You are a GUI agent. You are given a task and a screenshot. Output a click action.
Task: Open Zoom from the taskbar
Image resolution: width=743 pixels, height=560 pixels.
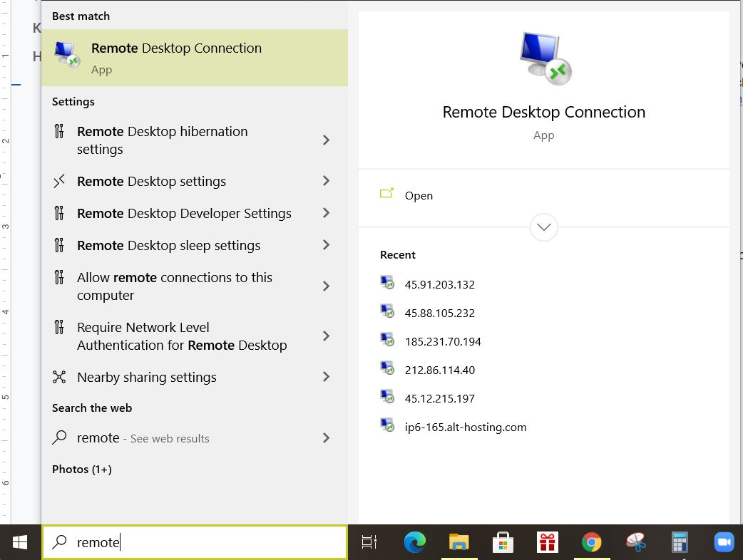pyautogui.click(x=724, y=543)
